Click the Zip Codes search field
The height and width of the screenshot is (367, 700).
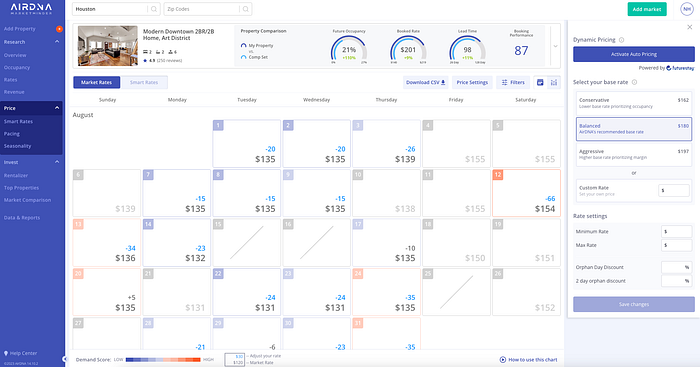pyautogui.click(x=208, y=9)
